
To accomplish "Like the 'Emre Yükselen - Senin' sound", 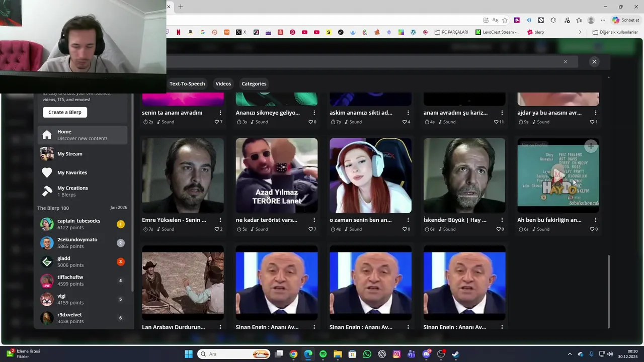I will tap(217, 229).
